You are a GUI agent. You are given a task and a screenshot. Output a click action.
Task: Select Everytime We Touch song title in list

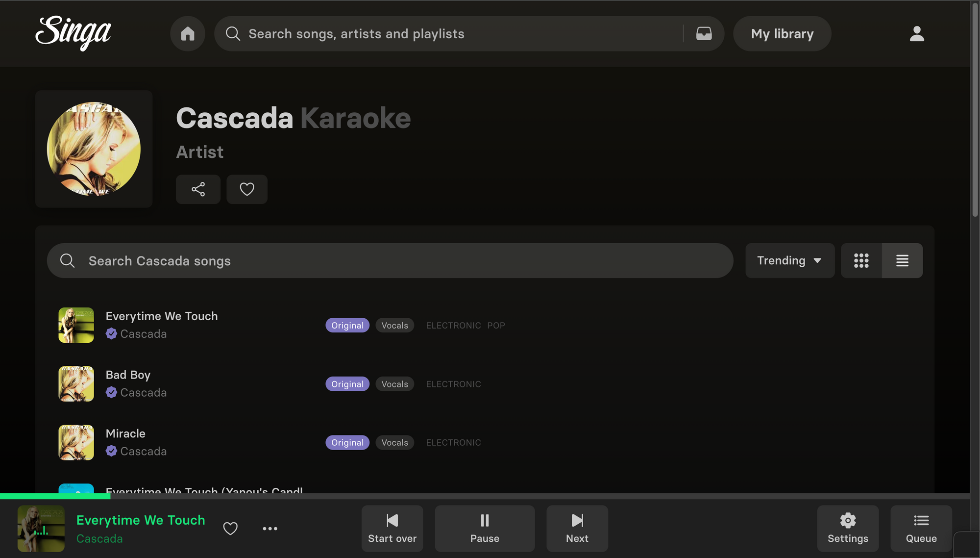(x=162, y=316)
